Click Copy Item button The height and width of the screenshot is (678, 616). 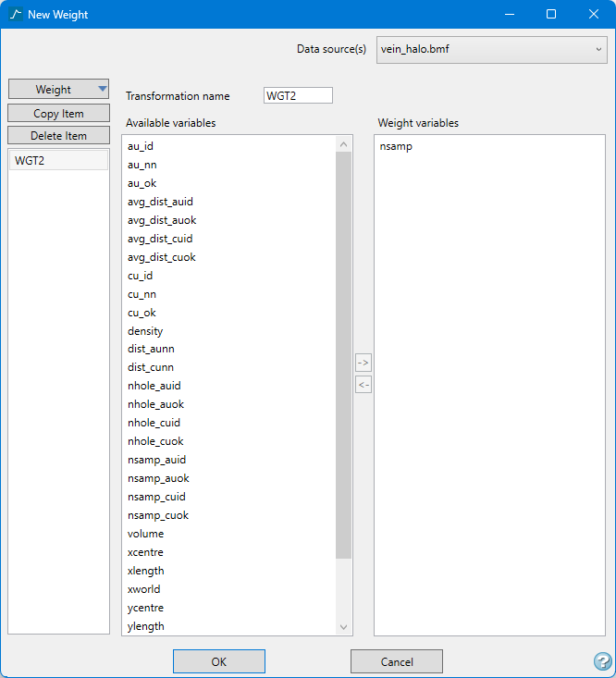pos(59,114)
